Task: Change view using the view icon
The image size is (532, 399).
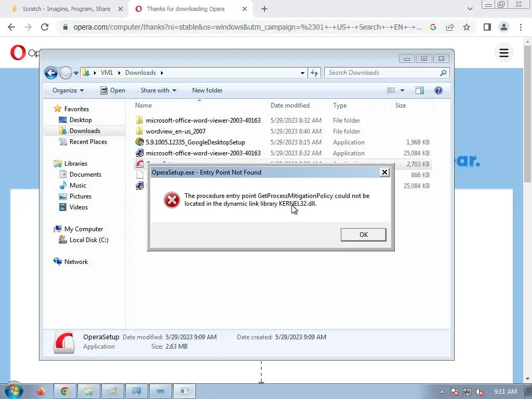Action: (x=391, y=90)
